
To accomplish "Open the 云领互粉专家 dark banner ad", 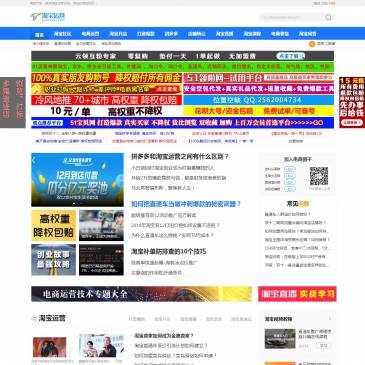I will coord(182,56).
